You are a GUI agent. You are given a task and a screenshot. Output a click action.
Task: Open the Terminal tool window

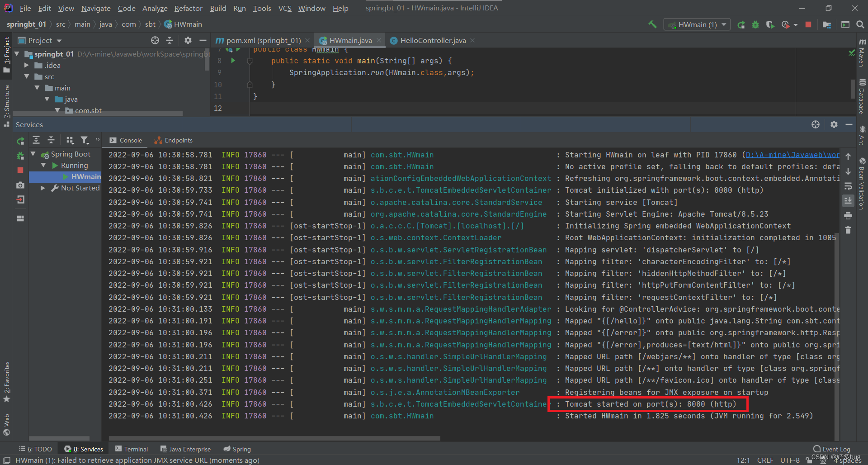pyautogui.click(x=132, y=449)
